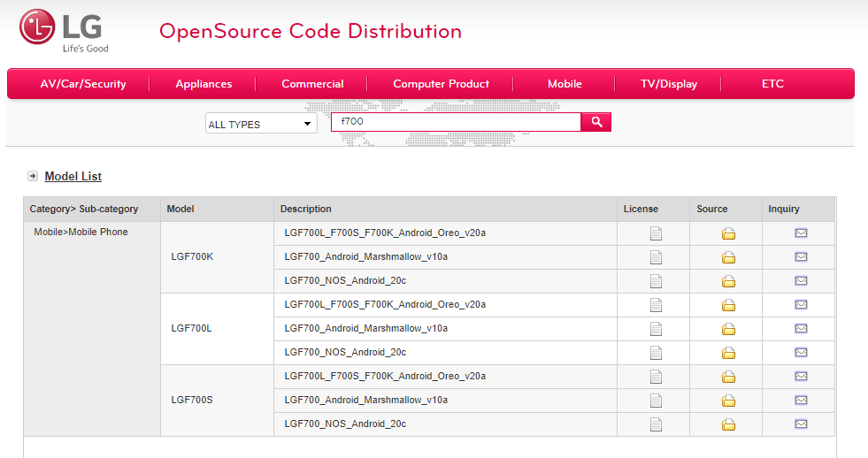The width and height of the screenshot is (868, 458).
Task: Click the Model List heading link
Action: click(73, 176)
